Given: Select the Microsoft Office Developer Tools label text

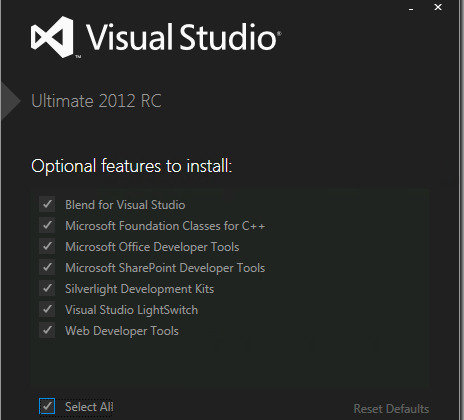Looking at the screenshot, I should 152,247.
